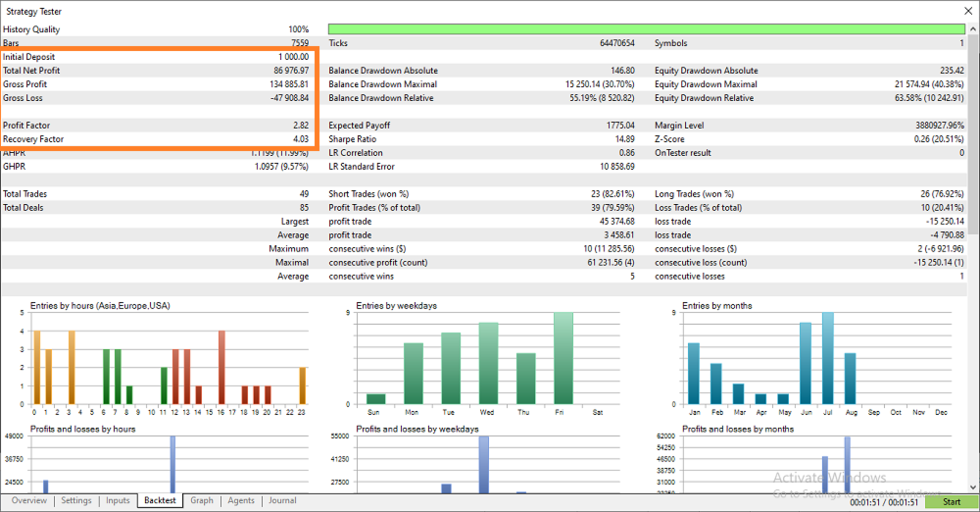Click the Entries by hours chart title
This screenshot has width=980, height=512.
[100, 305]
